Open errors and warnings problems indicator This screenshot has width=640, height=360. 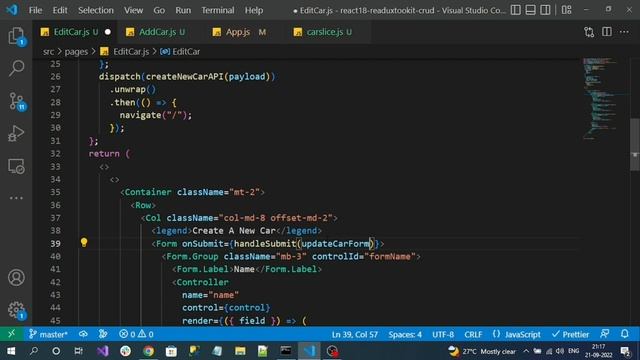point(136,334)
